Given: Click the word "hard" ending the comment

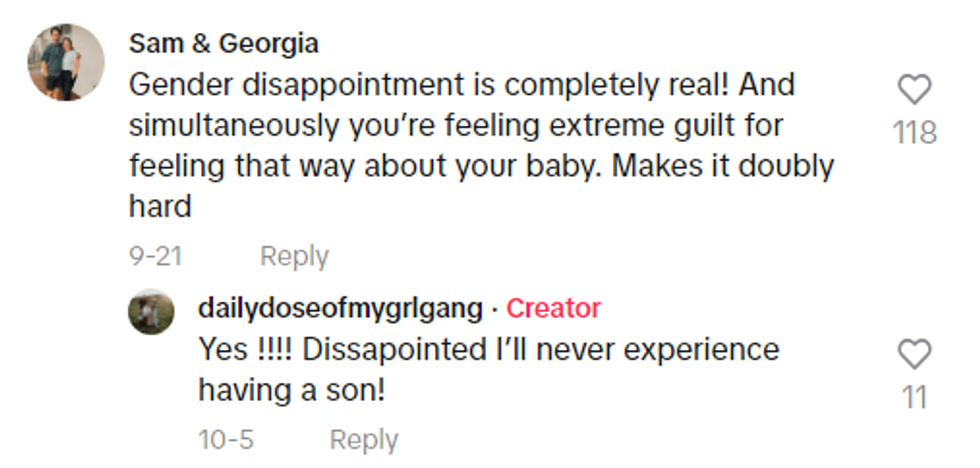Looking at the screenshot, I should point(160,206).
